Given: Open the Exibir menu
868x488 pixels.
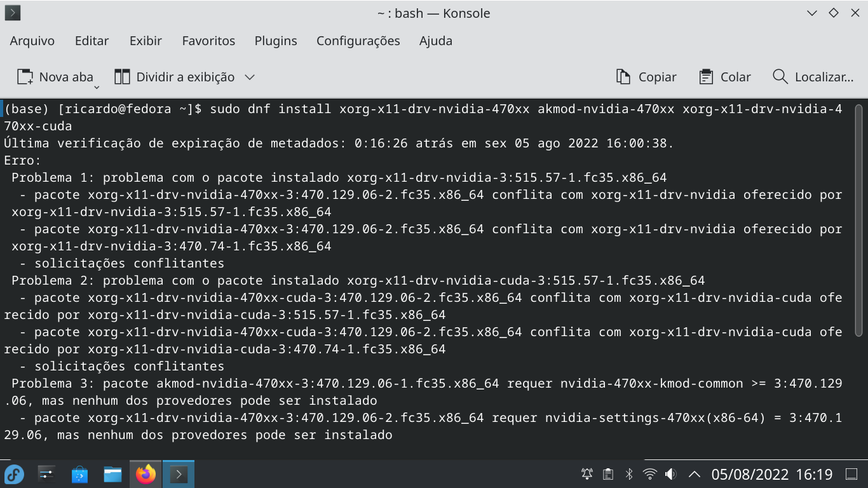Looking at the screenshot, I should (x=146, y=41).
